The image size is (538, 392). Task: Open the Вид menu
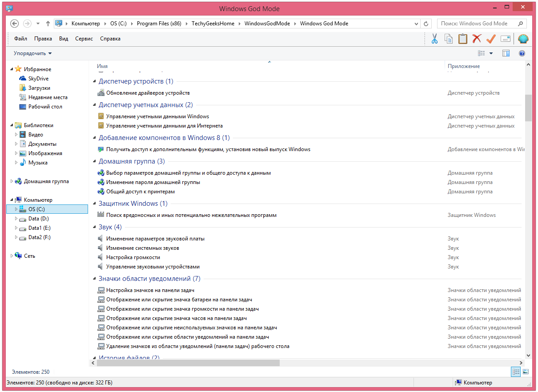pos(64,39)
